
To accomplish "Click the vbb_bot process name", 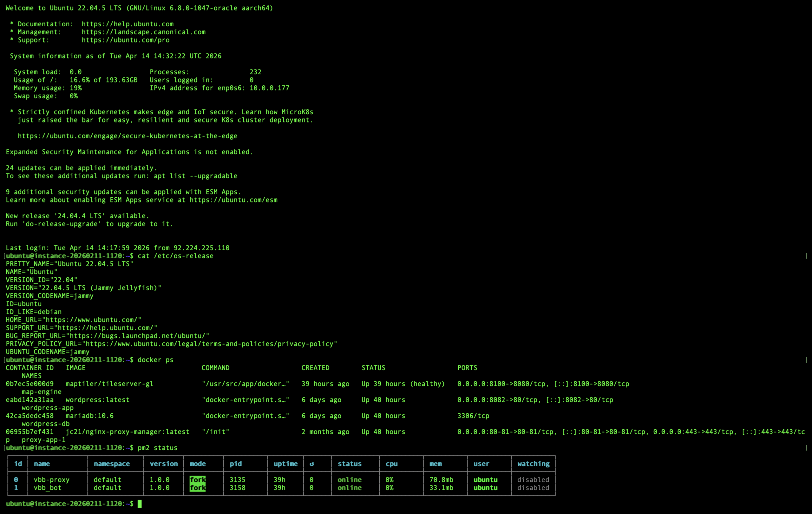I will (x=48, y=488).
